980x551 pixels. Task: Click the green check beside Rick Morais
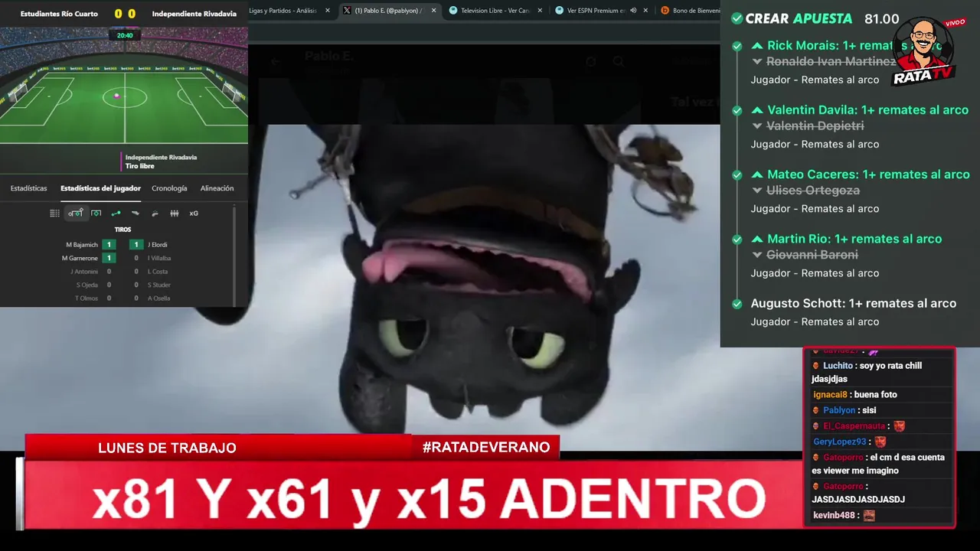click(737, 46)
